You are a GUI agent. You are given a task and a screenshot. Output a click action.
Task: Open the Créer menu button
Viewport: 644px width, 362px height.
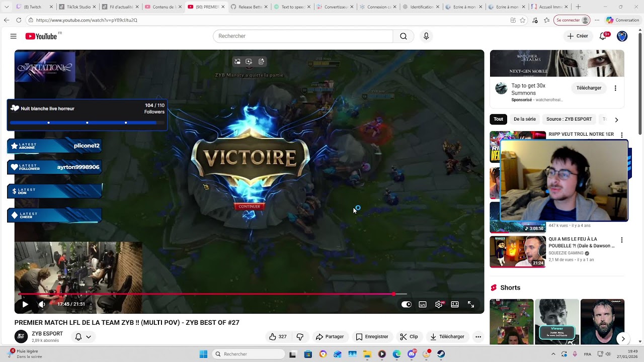(578, 36)
